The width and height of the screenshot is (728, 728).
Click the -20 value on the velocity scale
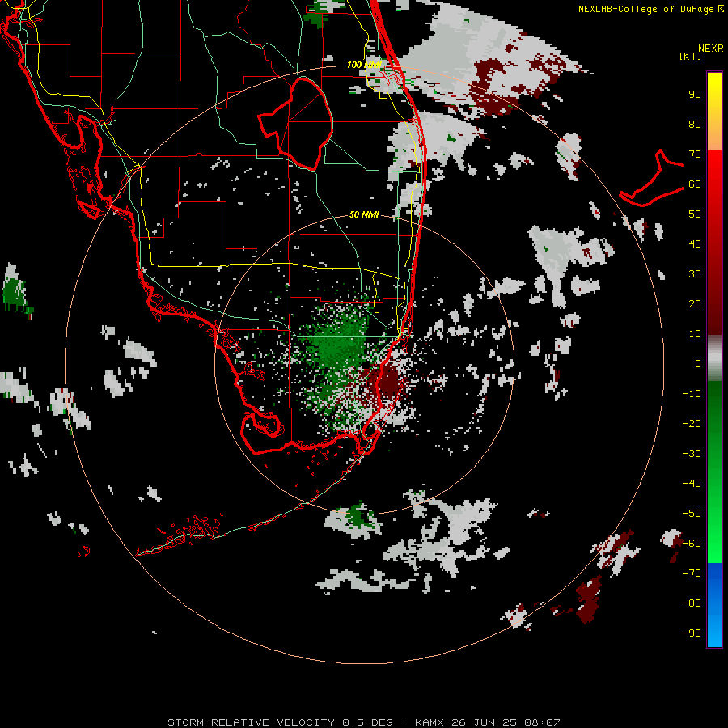tap(692, 424)
